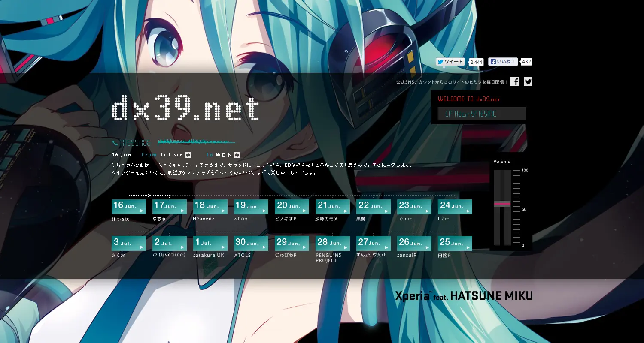Click the PENGUINS PROJECT artist name

point(328,258)
